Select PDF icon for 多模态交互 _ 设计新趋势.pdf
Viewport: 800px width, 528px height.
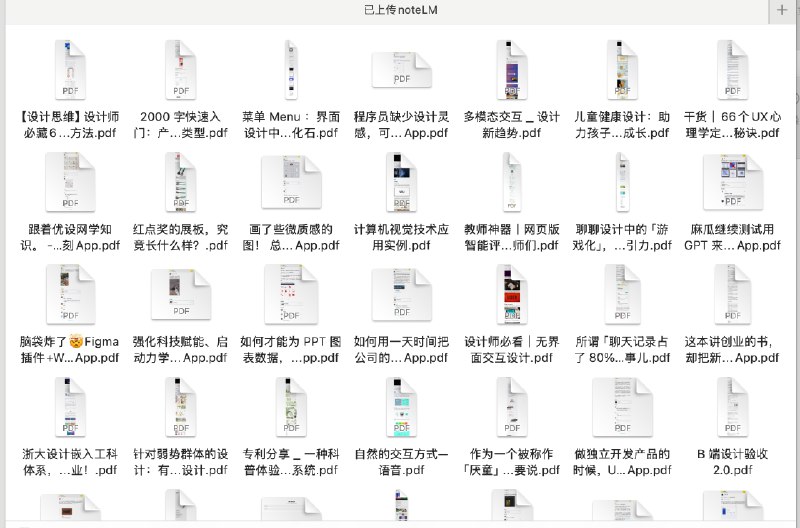tap(512, 70)
